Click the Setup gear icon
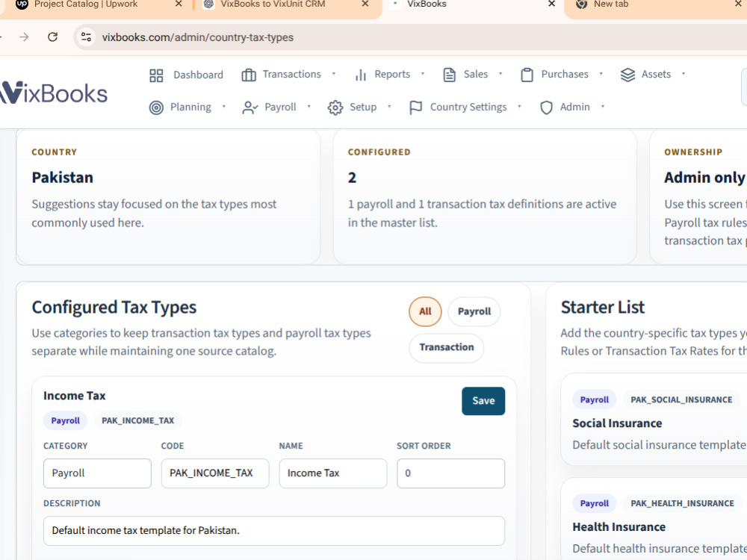This screenshot has width=747, height=560. click(335, 108)
